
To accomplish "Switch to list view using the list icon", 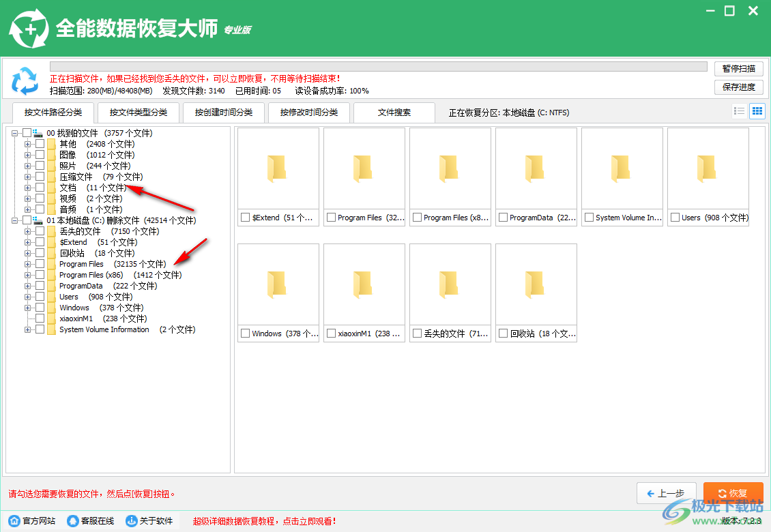I will tap(739, 110).
